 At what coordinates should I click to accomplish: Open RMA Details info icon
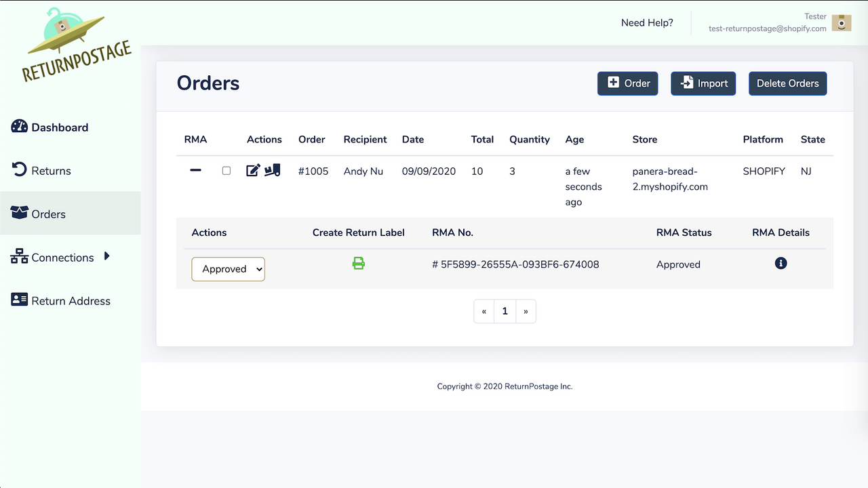pyautogui.click(x=781, y=263)
